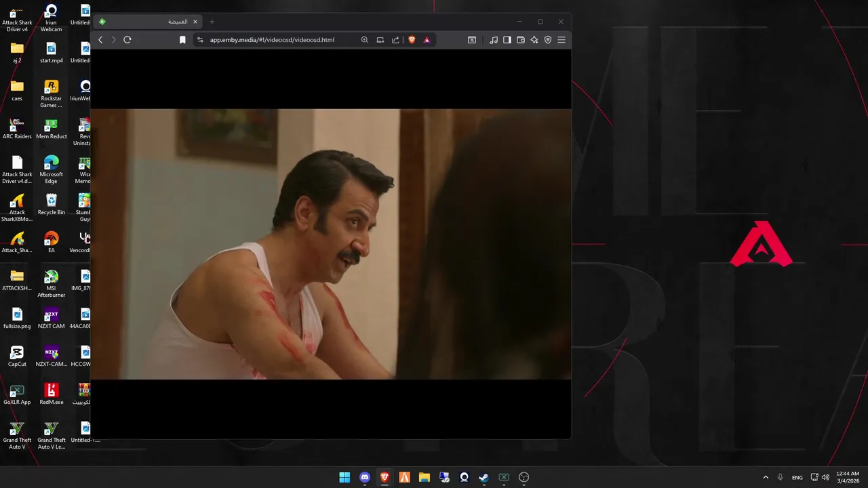Select the EA desktop shortcut
868x488 pixels.
pyautogui.click(x=52, y=243)
